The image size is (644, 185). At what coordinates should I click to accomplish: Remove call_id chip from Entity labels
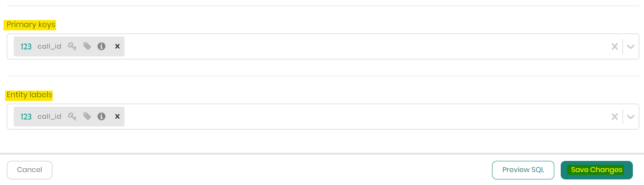point(117,117)
